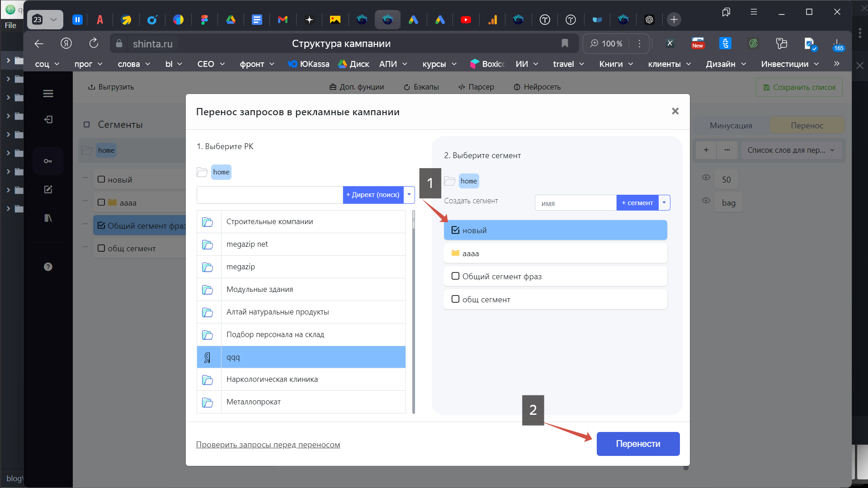
Task: Show more bookmarks with the double chevron
Action: [837, 64]
